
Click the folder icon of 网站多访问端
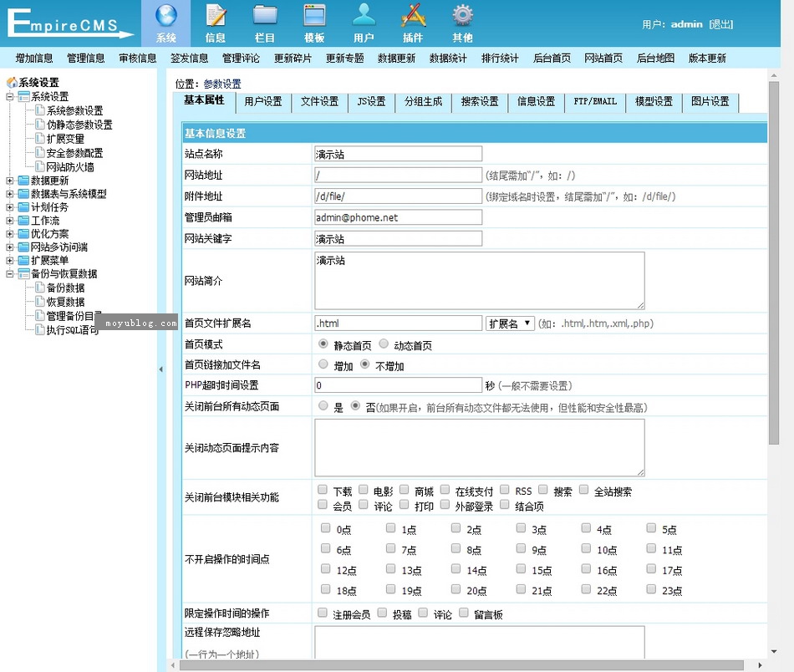23,247
